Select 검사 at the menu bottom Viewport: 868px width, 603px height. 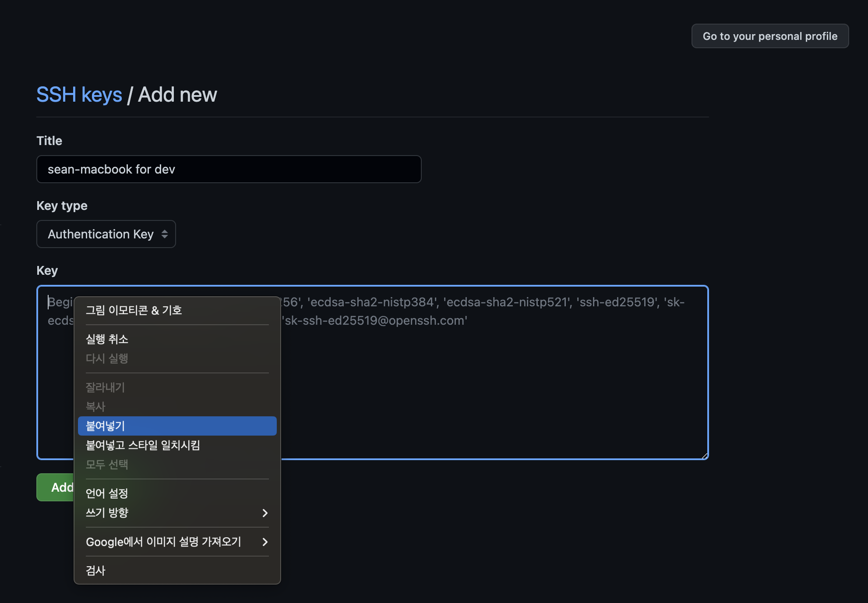pyautogui.click(x=95, y=571)
